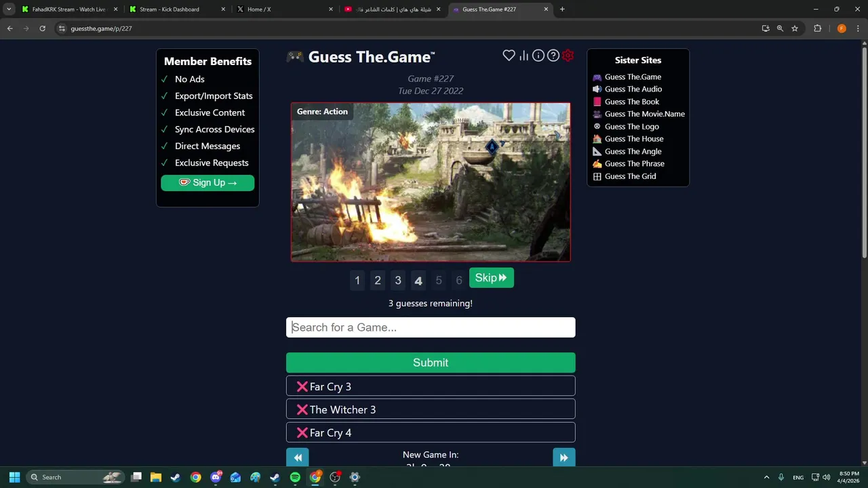
Task: Switch to Home / X tab
Action: point(284,9)
